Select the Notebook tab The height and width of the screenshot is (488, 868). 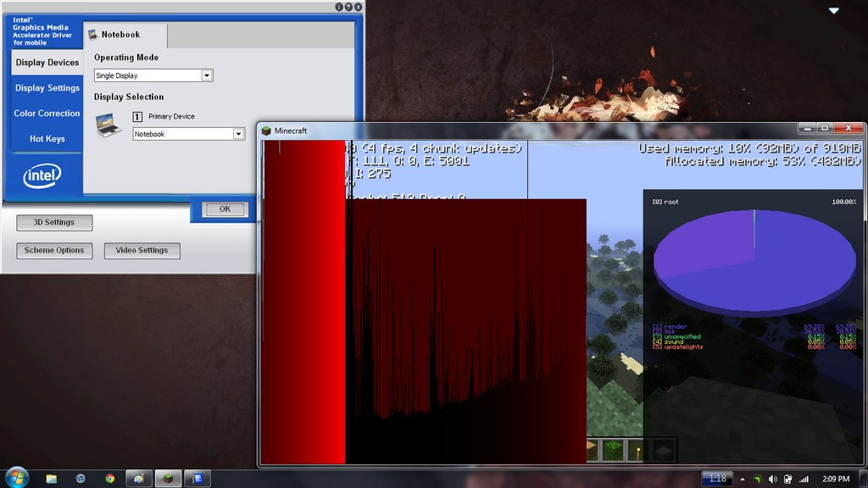tap(125, 34)
